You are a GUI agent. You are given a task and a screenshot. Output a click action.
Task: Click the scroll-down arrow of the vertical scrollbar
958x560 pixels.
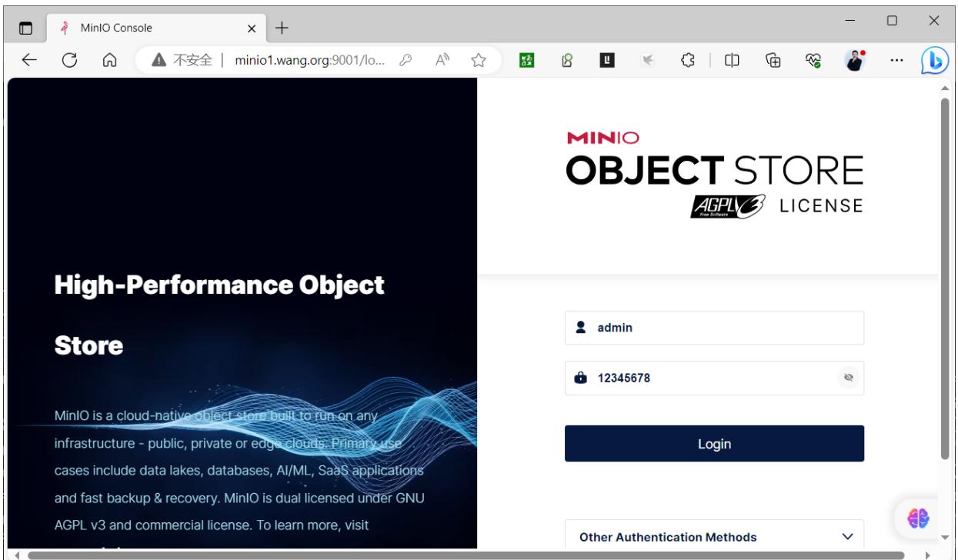coord(946,538)
